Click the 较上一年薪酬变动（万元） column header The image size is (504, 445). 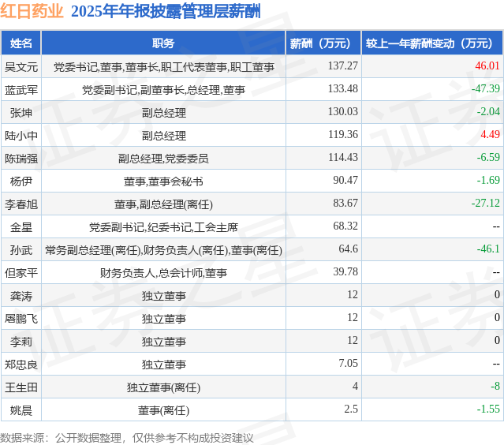coord(433,43)
